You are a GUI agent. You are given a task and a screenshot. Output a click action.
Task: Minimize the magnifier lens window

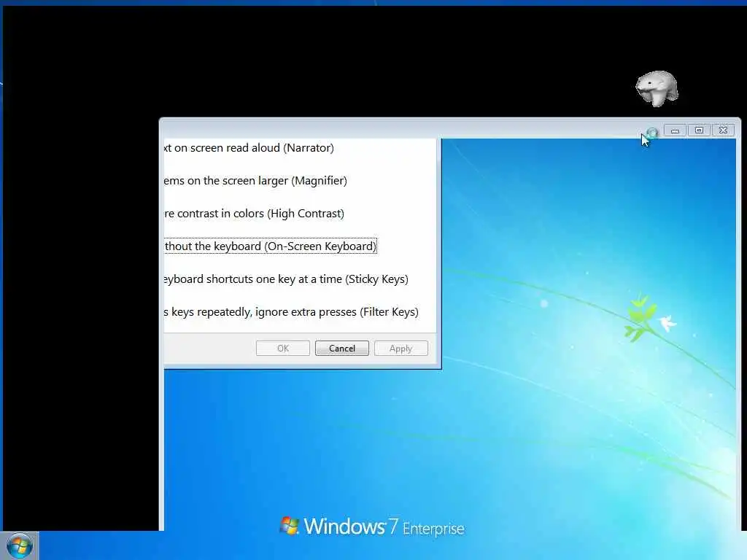tap(675, 131)
